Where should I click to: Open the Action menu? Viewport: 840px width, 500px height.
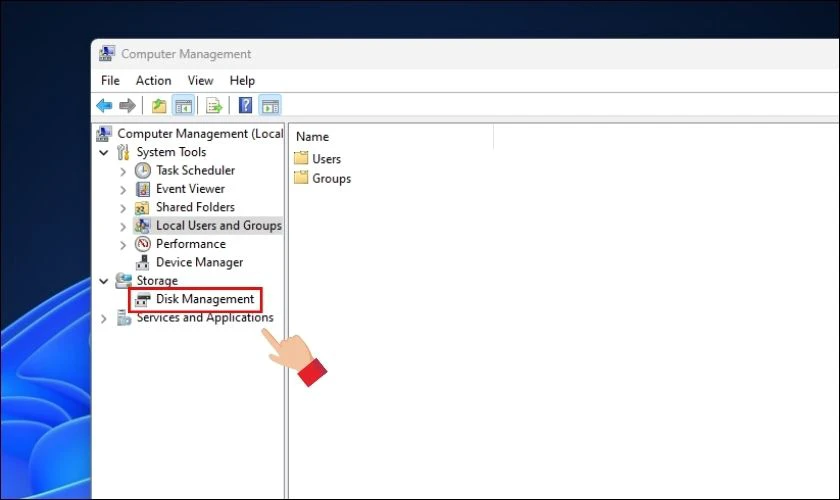click(153, 80)
